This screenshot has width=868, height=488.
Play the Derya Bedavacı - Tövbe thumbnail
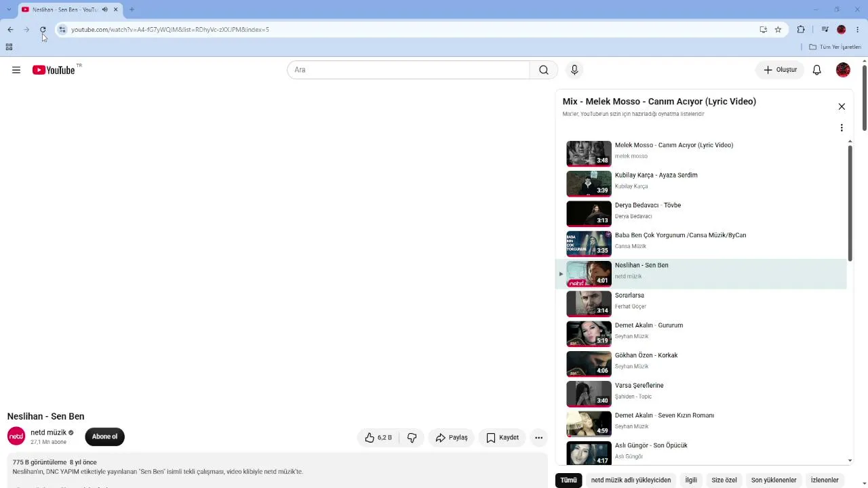[589, 213]
